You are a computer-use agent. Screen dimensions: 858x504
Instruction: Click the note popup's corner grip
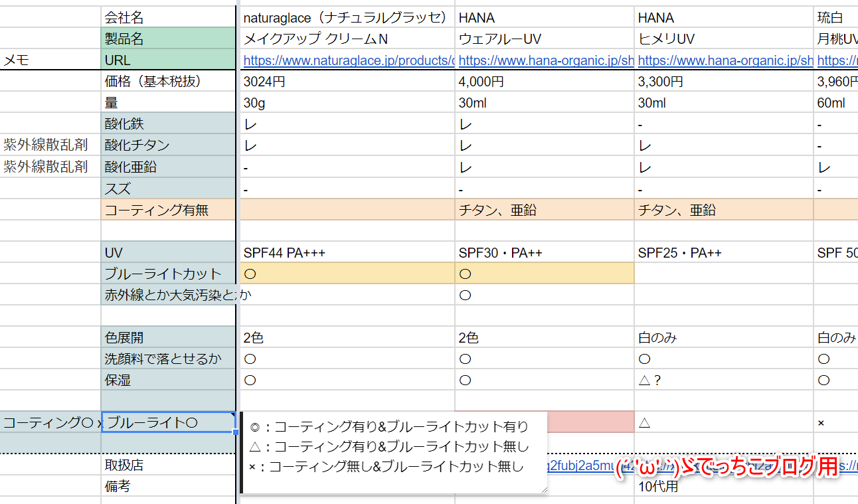click(x=544, y=489)
